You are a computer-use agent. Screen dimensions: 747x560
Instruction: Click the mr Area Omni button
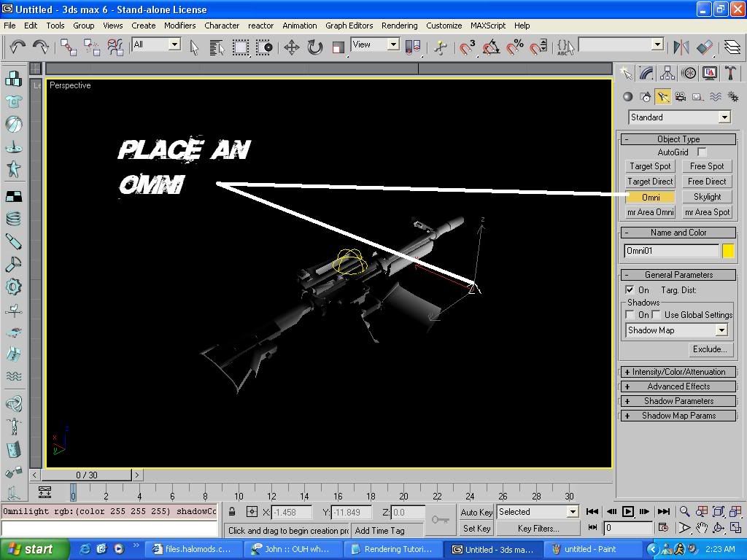pyautogui.click(x=650, y=212)
